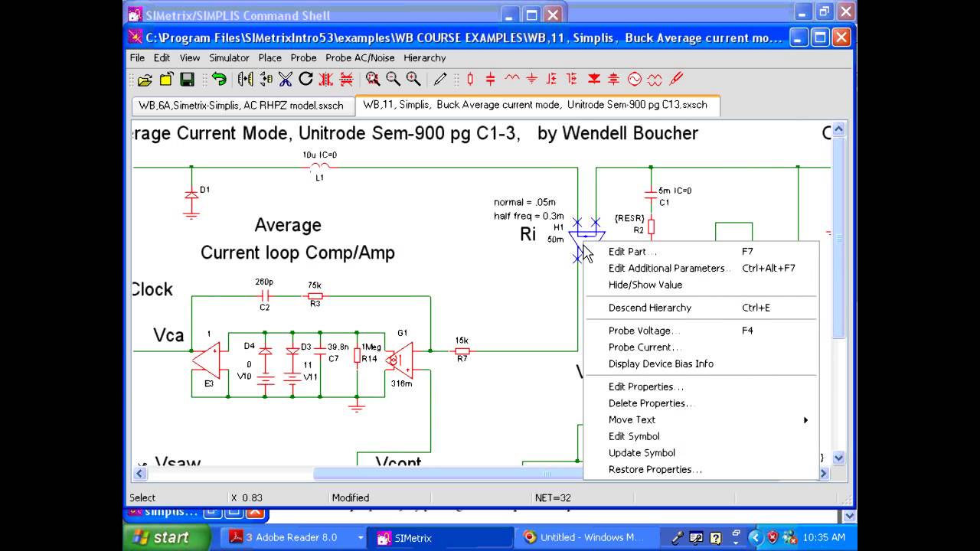Choose Edit Properties in context menu
The image size is (980, 551).
701,386
